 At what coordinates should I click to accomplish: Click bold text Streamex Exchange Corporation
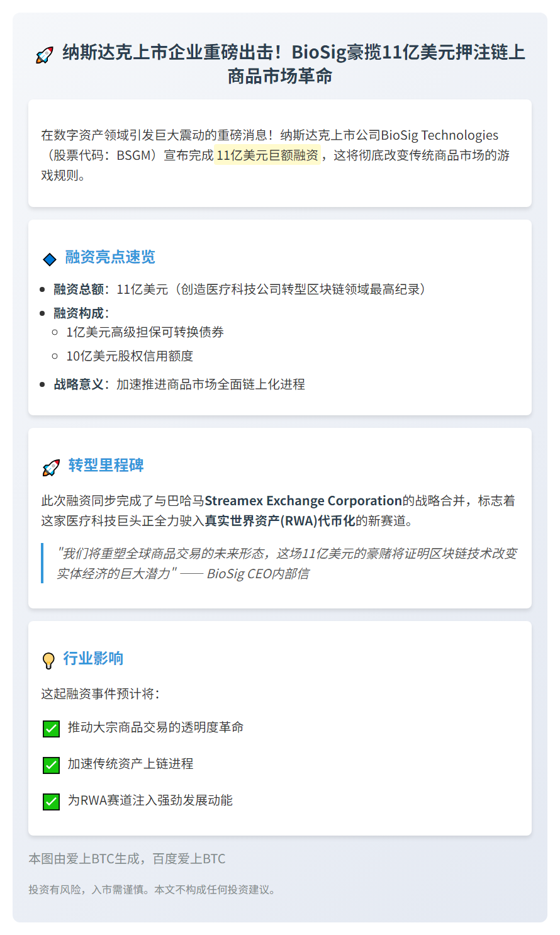click(303, 501)
